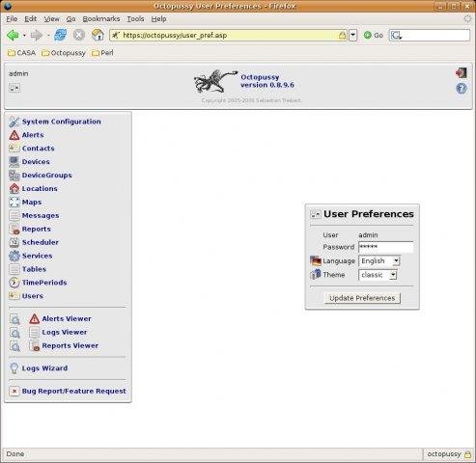476x463 pixels.
Task: Open the View menu
Action: (51, 19)
